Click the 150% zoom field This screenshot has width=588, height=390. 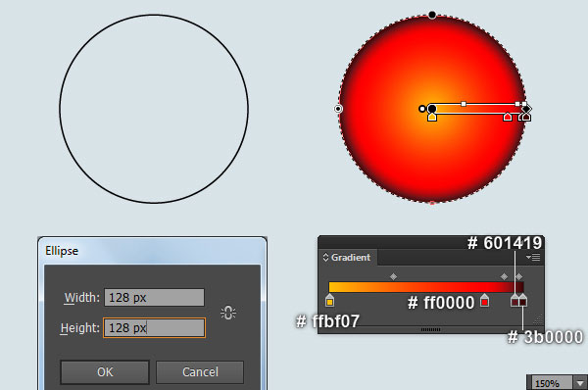pyautogui.click(x=551, y=383)
